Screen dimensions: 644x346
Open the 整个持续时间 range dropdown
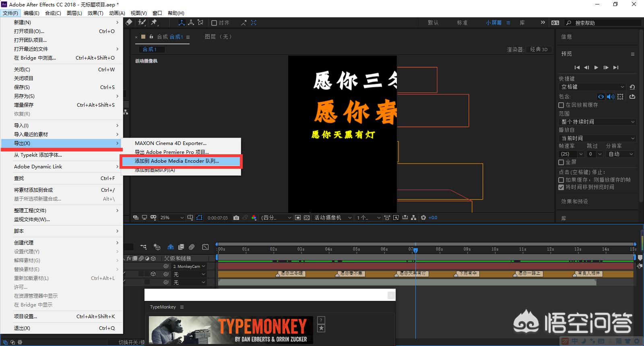click(x=597, y=122)
